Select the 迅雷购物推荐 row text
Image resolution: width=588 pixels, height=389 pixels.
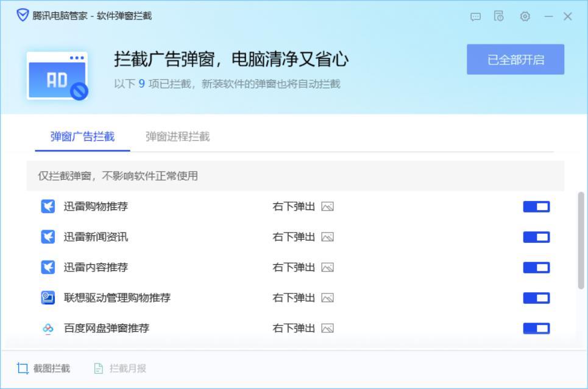(96, 206)
